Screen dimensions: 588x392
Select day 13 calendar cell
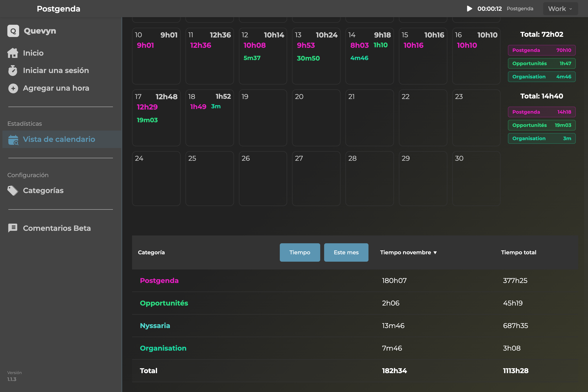(x=316, y=56)
